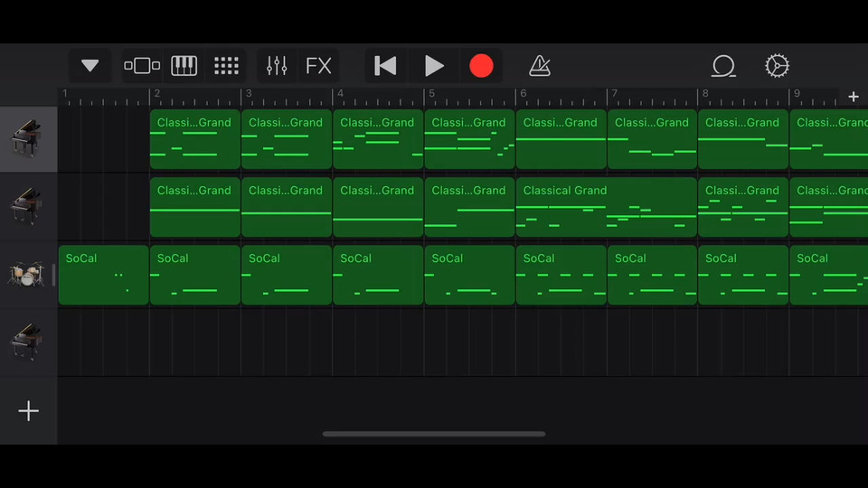
Task: Select the SoCal drum region at bar 8
Action: (x=743, y=275)
